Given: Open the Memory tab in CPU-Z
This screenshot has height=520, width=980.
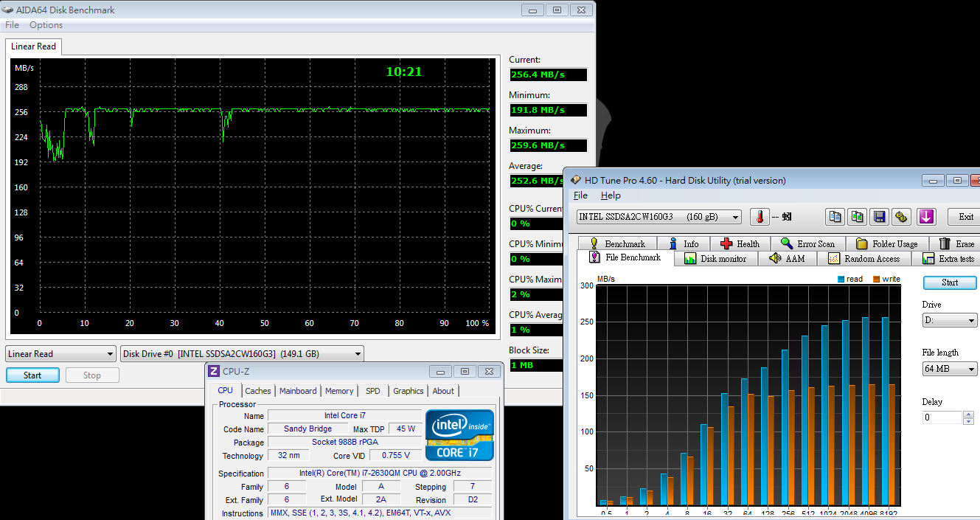Looking at the screenshot, I should 339,391.
